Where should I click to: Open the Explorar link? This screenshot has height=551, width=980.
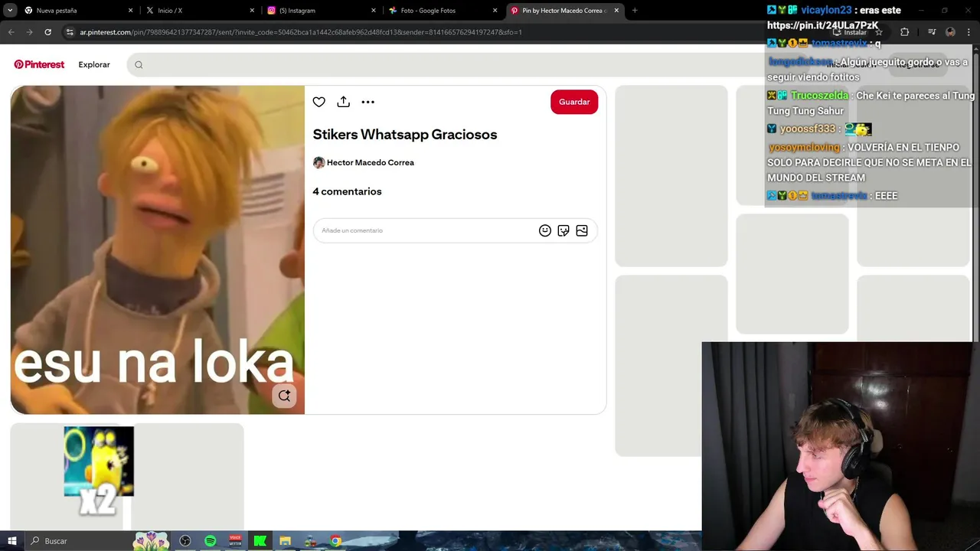coord(94,64)
